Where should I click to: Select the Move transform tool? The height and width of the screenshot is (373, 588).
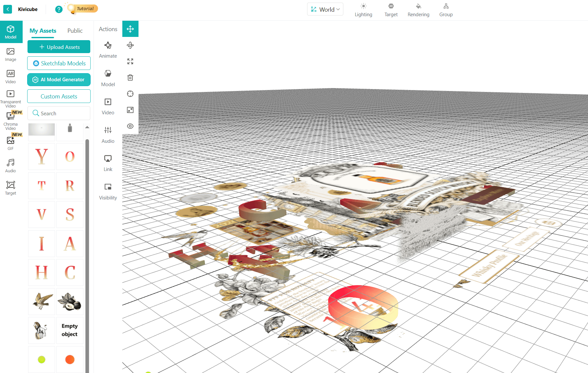(x=130, y=29)
